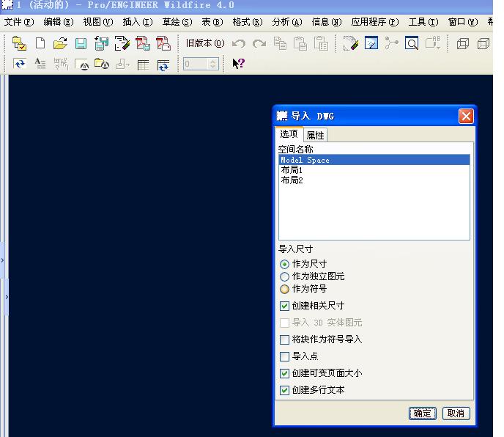Open the 表(B) menu
This screenshot has height=437, width=504.
[212, 22]
